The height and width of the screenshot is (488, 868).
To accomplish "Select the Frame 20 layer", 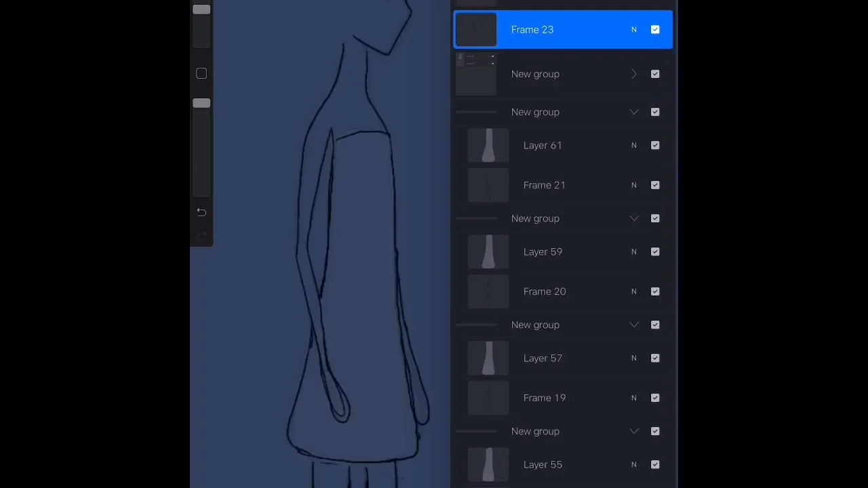I will [x=564, y=291].
